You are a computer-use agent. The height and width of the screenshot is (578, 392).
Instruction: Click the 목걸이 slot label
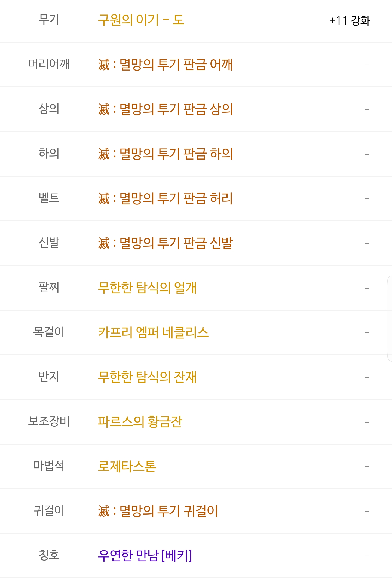click(x=49, y=332)
